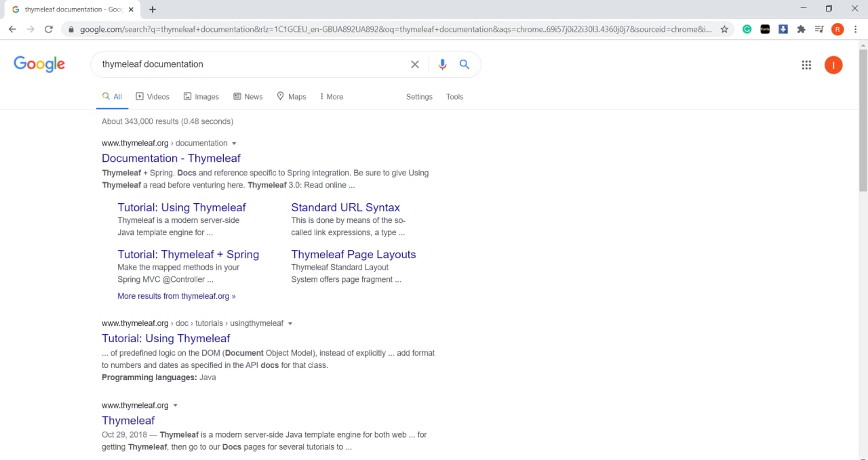Minimize the Chrome window

804,9
